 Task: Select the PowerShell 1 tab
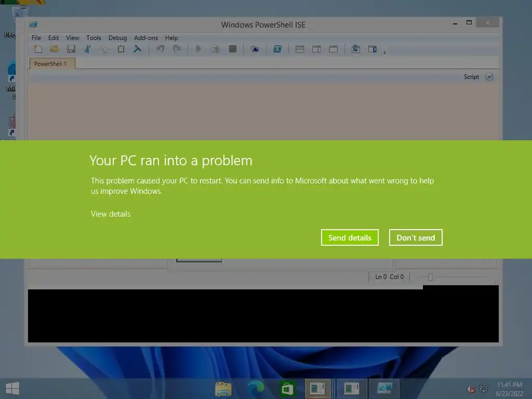coord(52,63)
